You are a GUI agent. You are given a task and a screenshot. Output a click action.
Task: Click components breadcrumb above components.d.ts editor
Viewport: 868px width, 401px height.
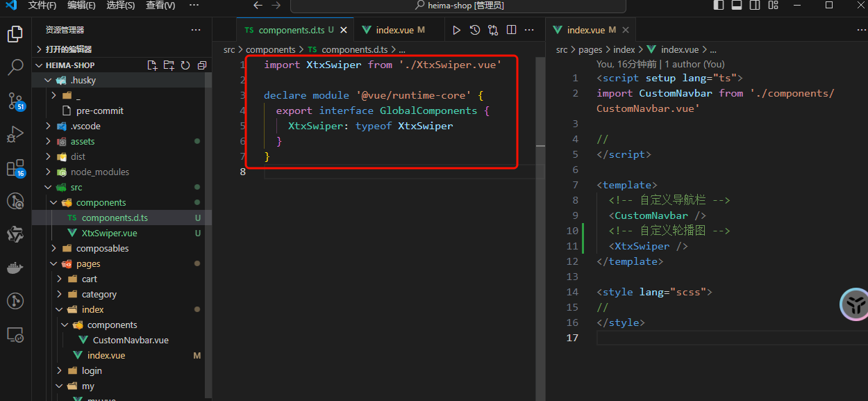point(270,50)
